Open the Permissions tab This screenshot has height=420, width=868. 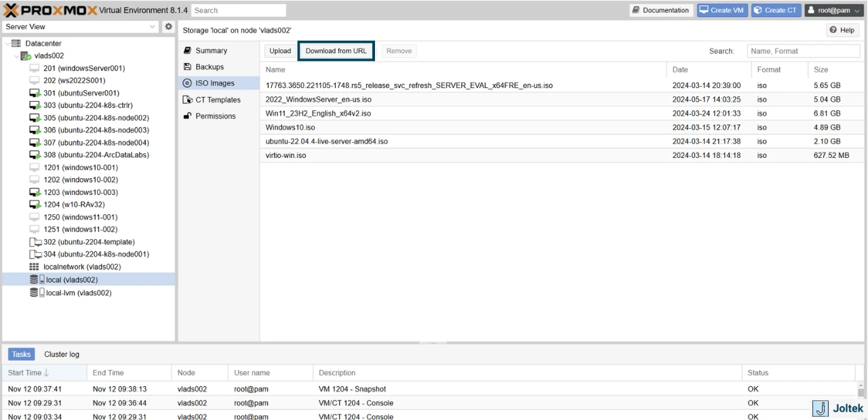(x=218, y=116)
